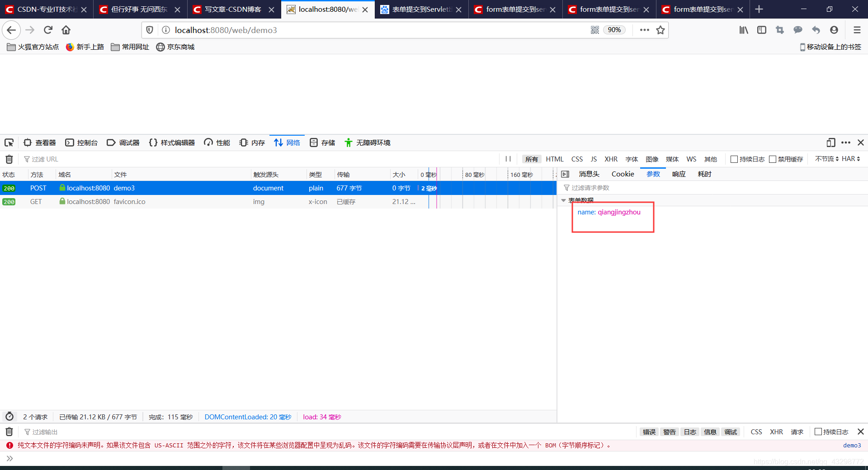Viewport: 868px width, 470px height.
Task: Open tracking protection shield icon
Action: (150, 30)
